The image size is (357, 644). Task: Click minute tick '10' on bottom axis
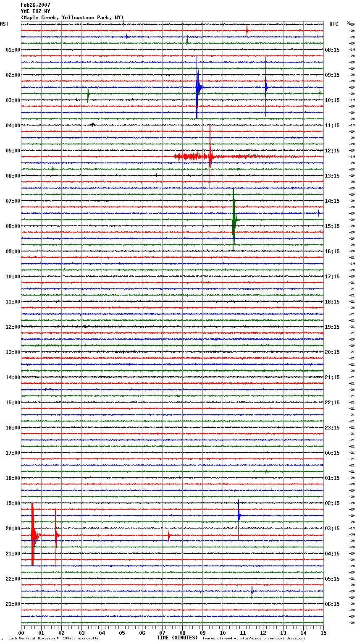pyautogui.click(x=223, y=633)
